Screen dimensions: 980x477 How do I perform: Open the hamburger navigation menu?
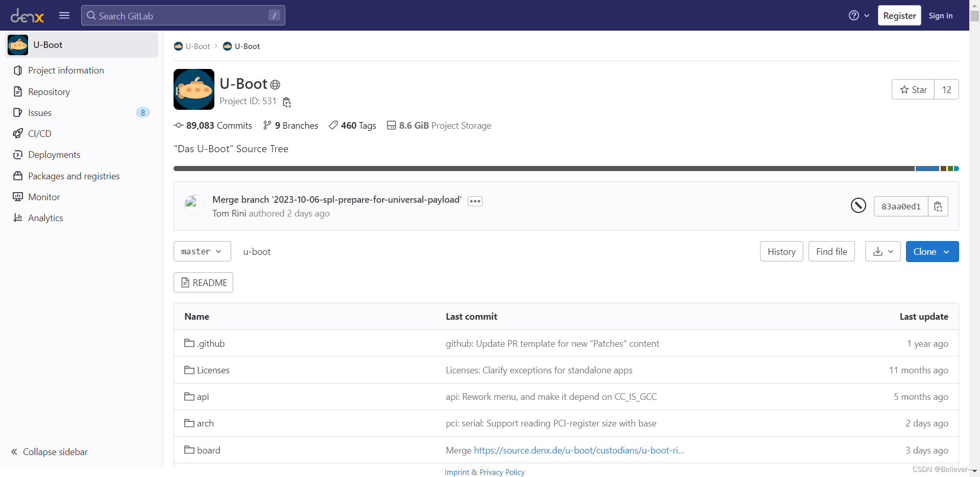(64, 15)
